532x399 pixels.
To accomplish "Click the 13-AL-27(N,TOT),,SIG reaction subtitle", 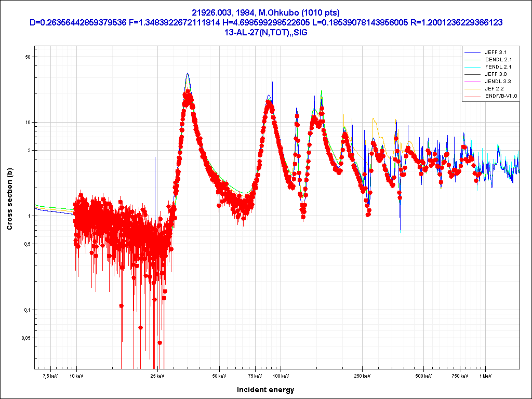I will (265, 32).
